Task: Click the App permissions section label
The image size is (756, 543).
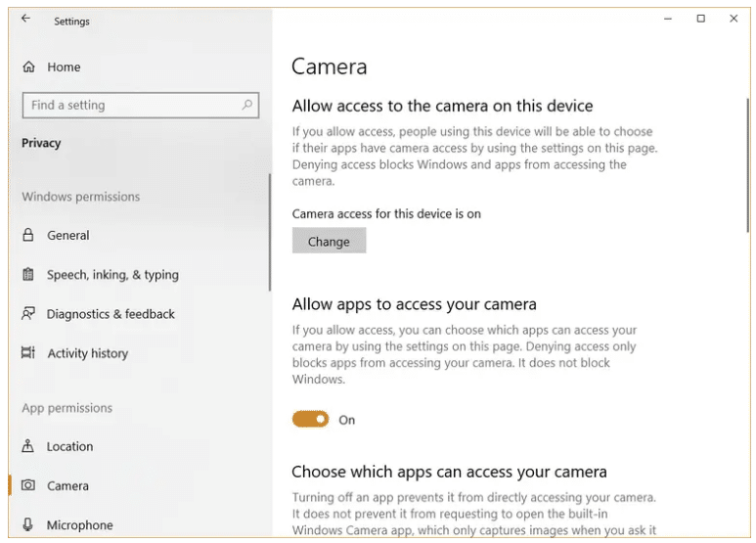Action: (x=67, y=408)
